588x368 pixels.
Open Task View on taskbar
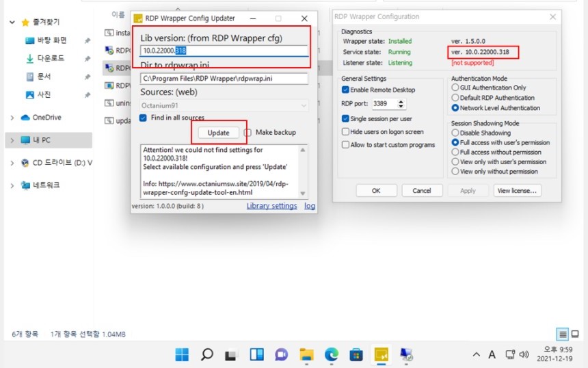tap(231, 355)
